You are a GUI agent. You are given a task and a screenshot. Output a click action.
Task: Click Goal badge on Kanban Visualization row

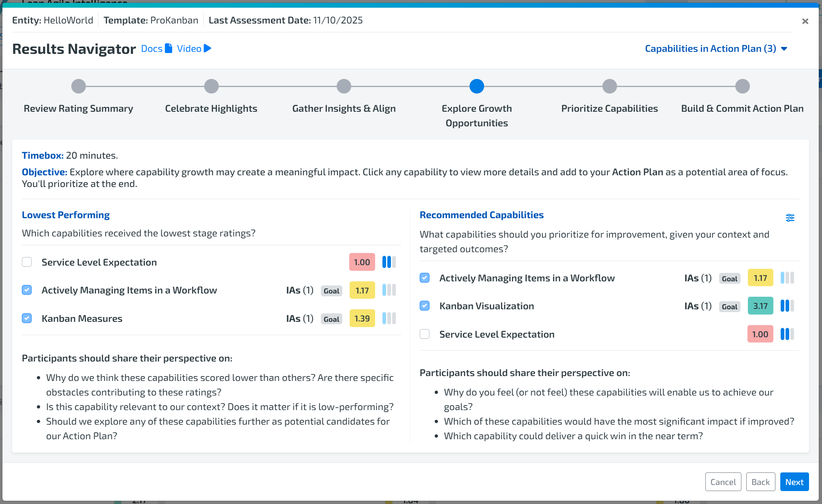tap(729, 307)
